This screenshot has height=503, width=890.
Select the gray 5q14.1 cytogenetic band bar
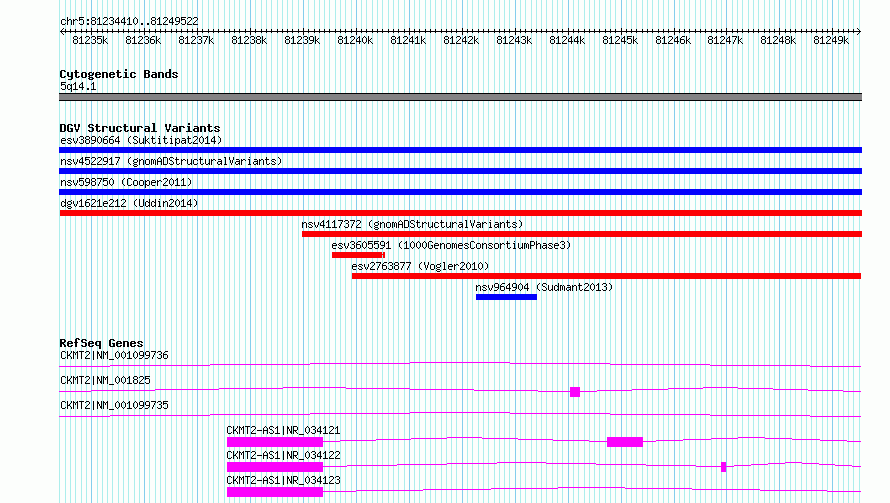pos(460,97)
